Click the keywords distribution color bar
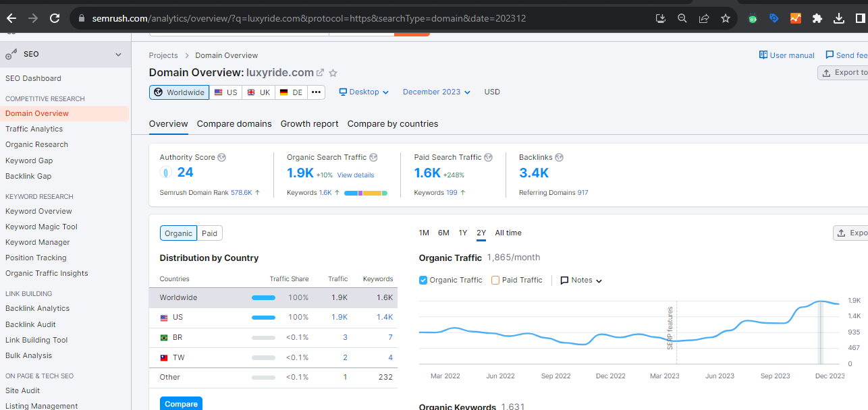868x410 pixels. 366,193
